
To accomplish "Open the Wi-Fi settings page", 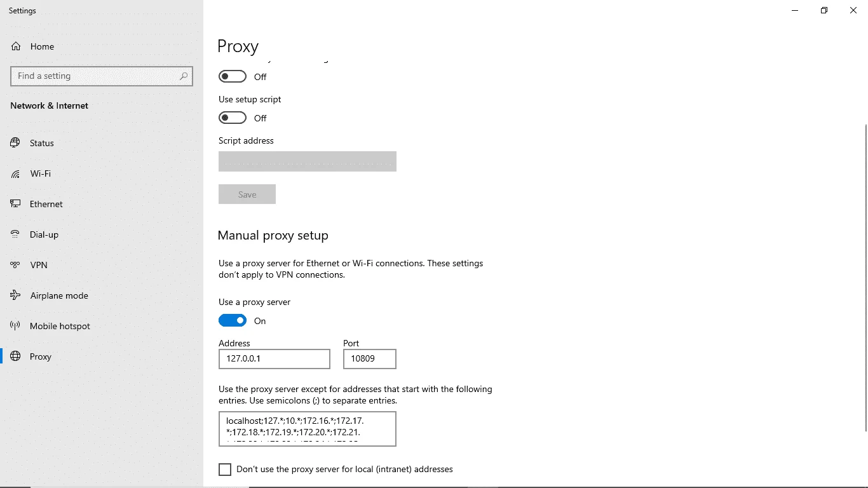I will coord(102,173).
